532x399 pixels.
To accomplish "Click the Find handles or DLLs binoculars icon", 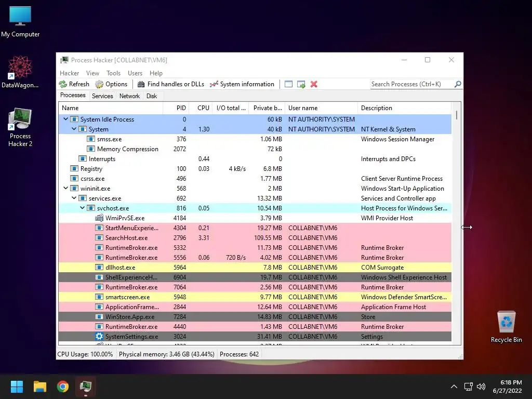I will coord(141,84).
